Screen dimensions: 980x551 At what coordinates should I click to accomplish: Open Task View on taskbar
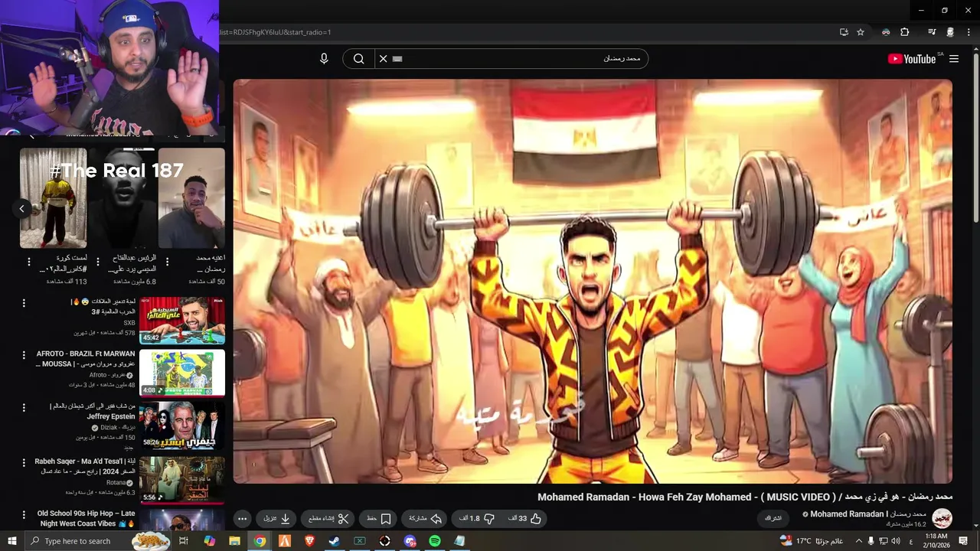(183, 541)
